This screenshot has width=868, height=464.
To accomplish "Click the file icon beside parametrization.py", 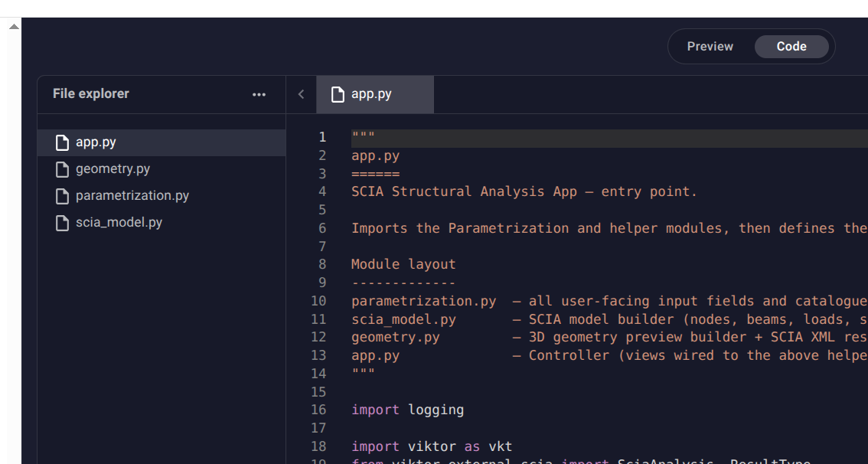I will point(63,196).
